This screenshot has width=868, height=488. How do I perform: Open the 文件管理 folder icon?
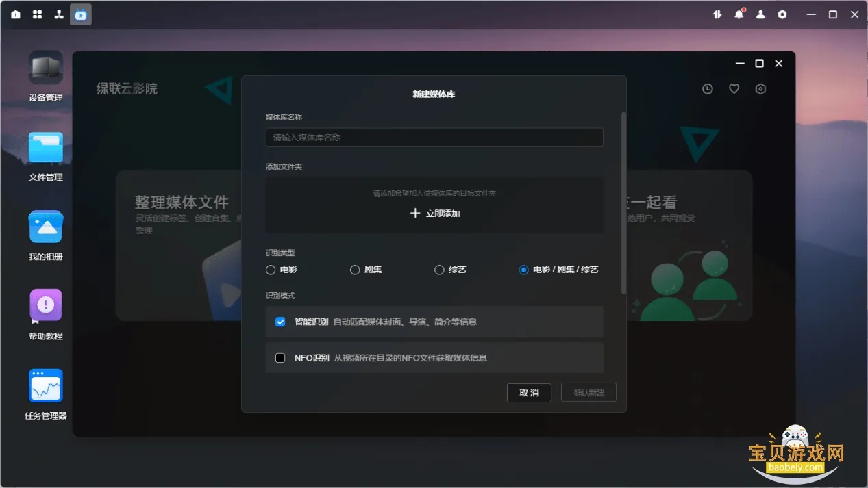point(46,149)
